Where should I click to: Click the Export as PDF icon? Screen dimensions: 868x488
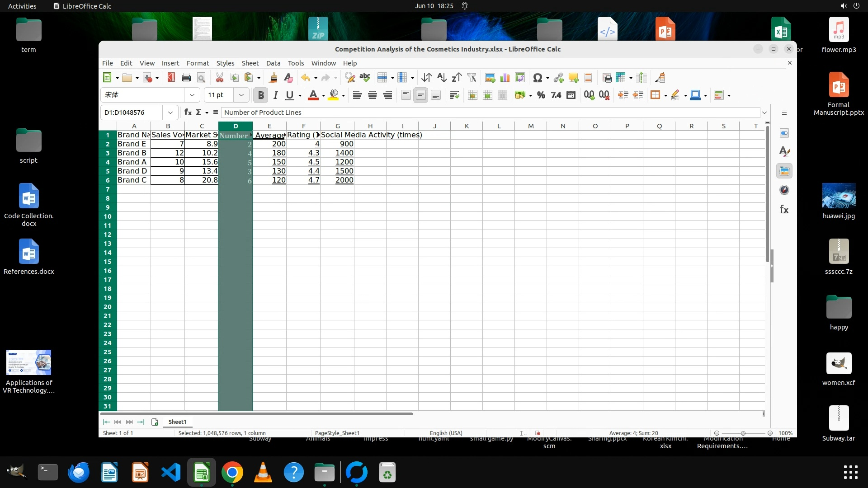[171, 78]
